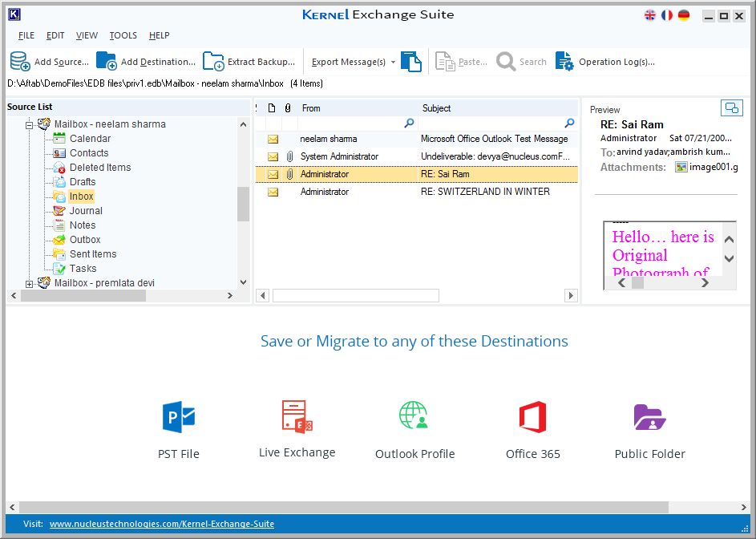Screen dimensions: 756x539
Task: Click the Subject column filter magnifier
Action: coord(569,123)
